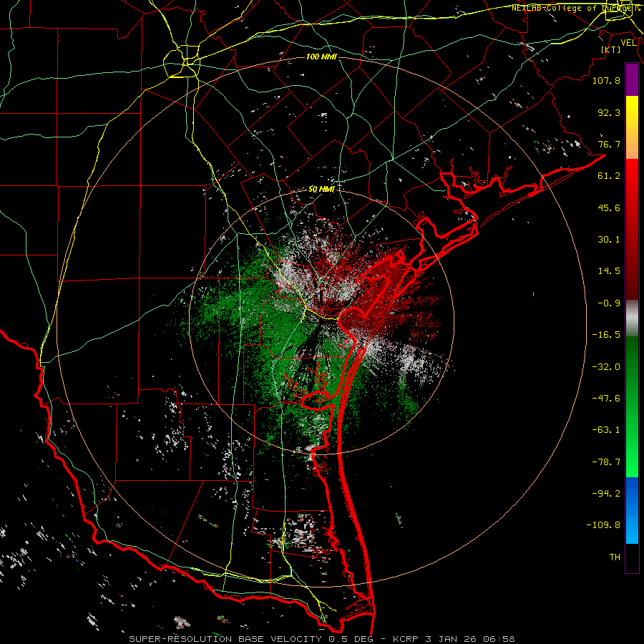Click the VEL legend title
The width and height of the screenshot is (644, 644).
(x=628, y=43)
